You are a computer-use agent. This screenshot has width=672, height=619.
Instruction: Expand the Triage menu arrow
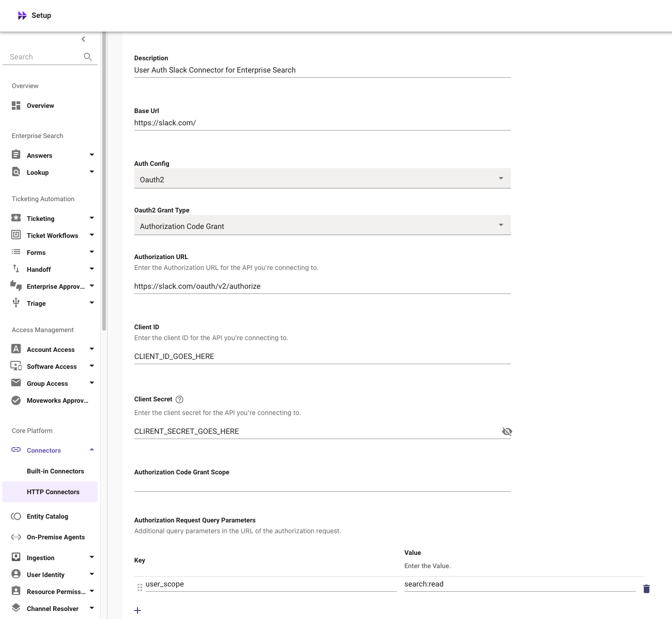pyautogui.click(x=92, y=302)
